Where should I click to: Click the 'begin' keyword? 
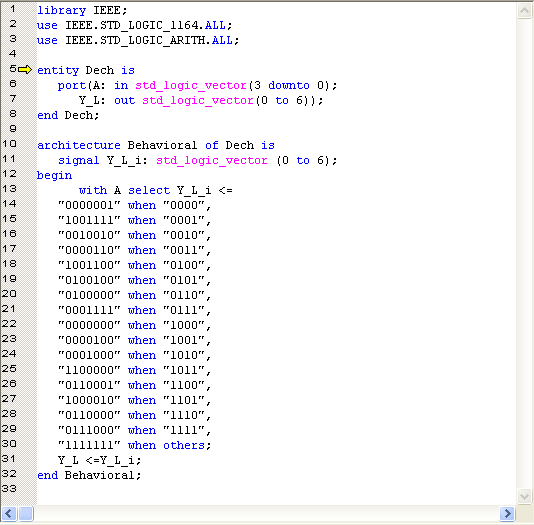click(54, 175)
